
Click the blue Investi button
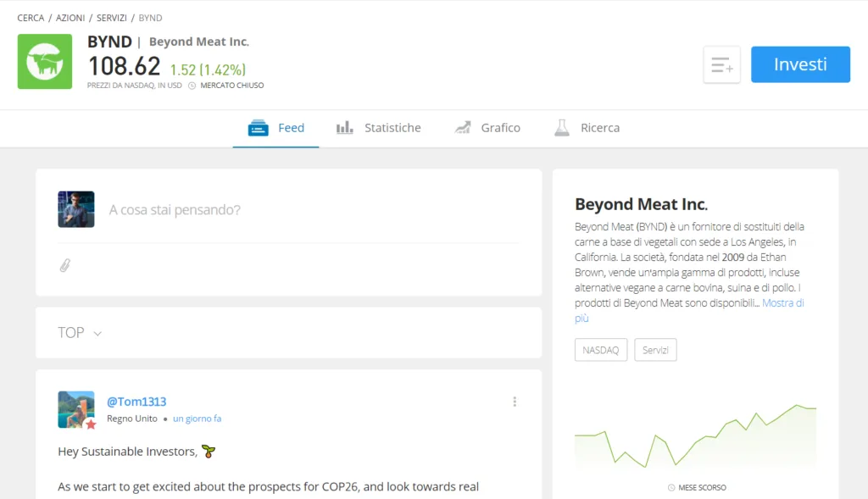[800, 64]
